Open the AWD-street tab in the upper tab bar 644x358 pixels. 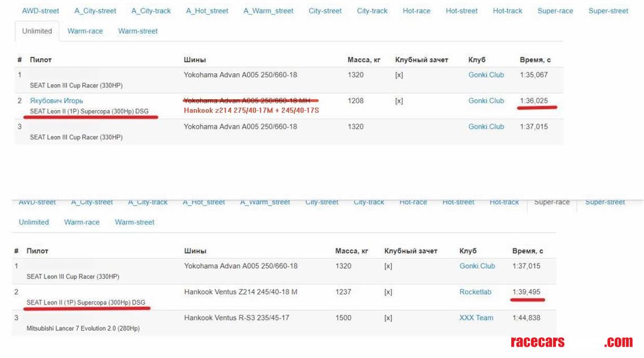(41, 11)
